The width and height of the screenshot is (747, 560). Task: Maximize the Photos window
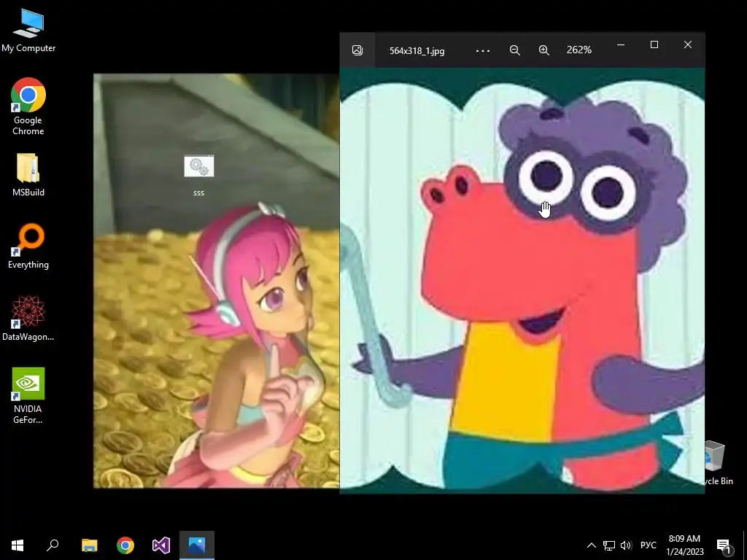(x=654, y=44)
